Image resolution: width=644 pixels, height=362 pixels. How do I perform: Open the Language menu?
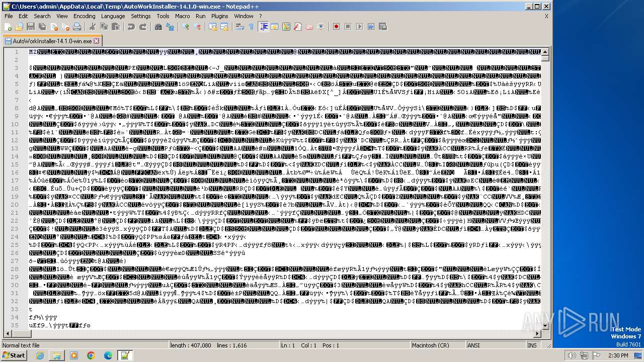click(x=113, y=16)
